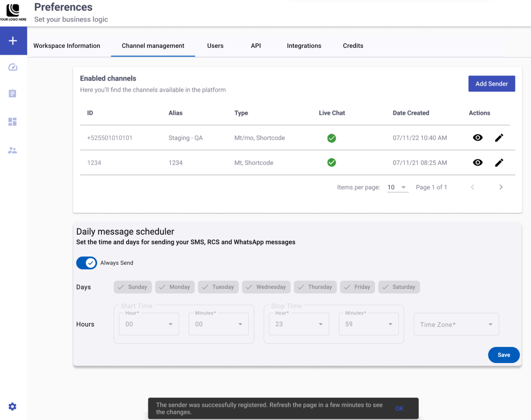The width and height of the screenshot is (531, 420).
Task: Toggle the Sunday day chip
Action: coord(133,287)
